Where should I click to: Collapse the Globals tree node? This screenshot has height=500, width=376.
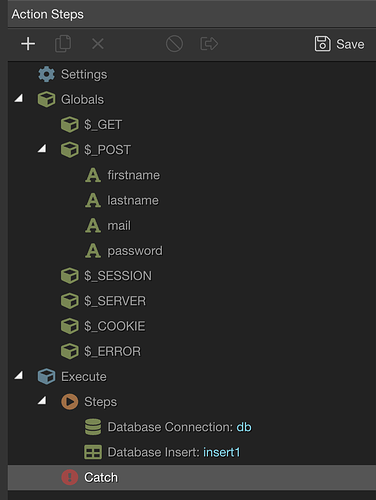[x=19, y=98]
